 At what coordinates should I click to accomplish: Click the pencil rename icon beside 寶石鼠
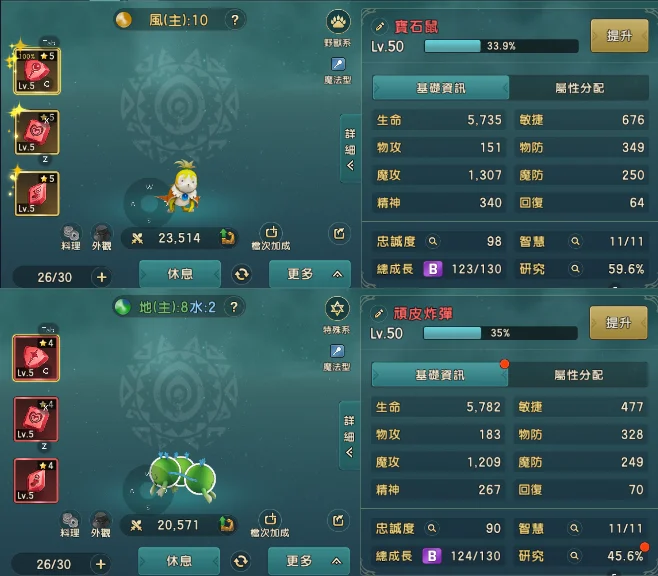click(x=379, y=26)
